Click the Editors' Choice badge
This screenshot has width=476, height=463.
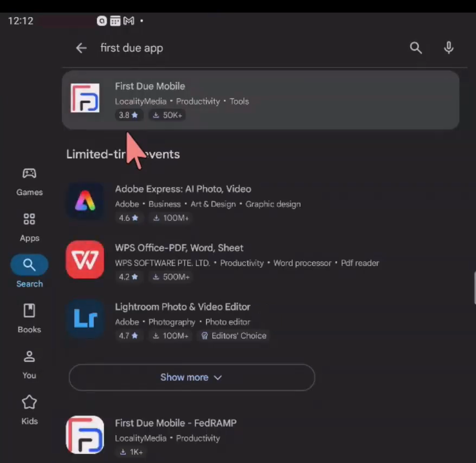click(x=234, y=336)
